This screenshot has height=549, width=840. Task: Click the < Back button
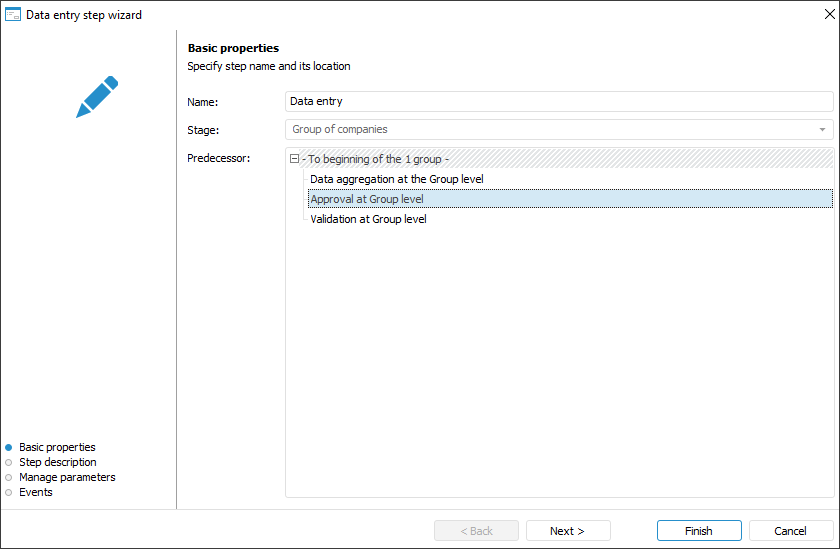pyautogui.click(x=476, y=531)
